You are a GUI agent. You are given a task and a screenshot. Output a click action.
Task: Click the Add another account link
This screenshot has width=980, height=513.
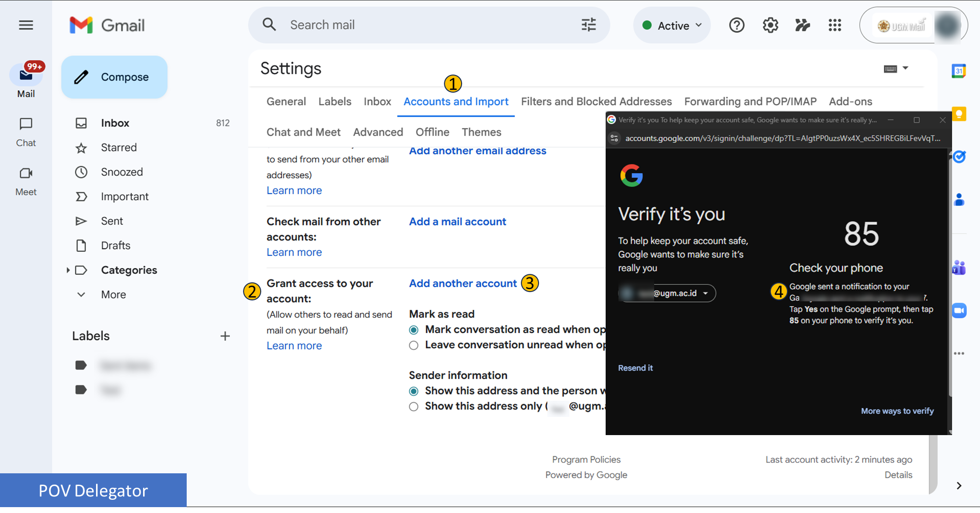[x=463, y=283]
